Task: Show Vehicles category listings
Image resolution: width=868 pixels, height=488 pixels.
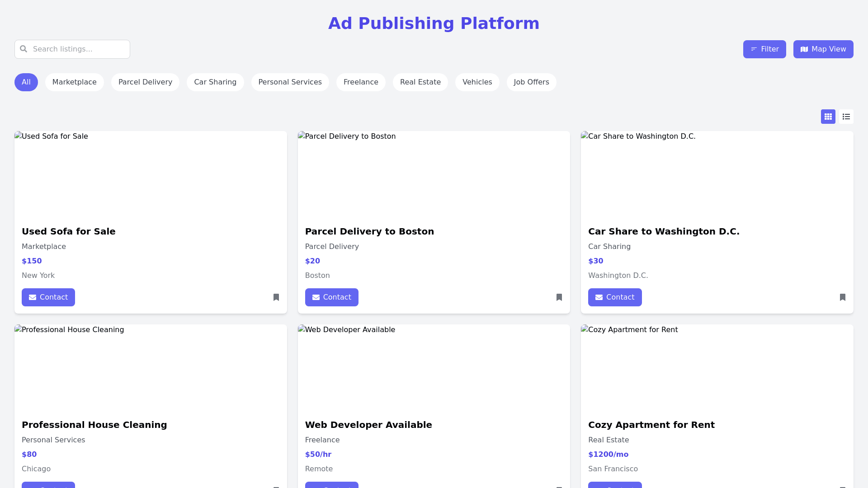Action: [x=477, y=82]
